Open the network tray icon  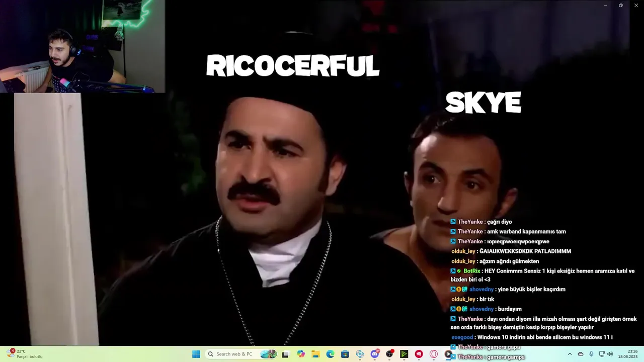coord(602,354)
